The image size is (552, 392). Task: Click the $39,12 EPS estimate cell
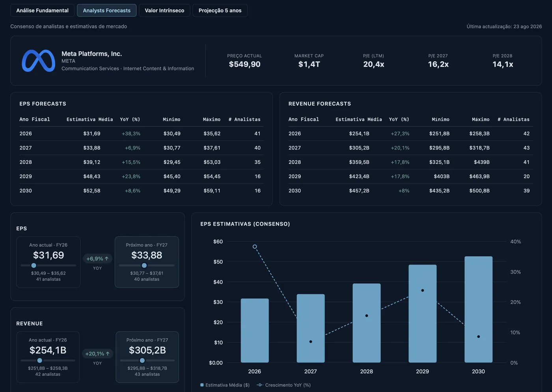(92, 162)
